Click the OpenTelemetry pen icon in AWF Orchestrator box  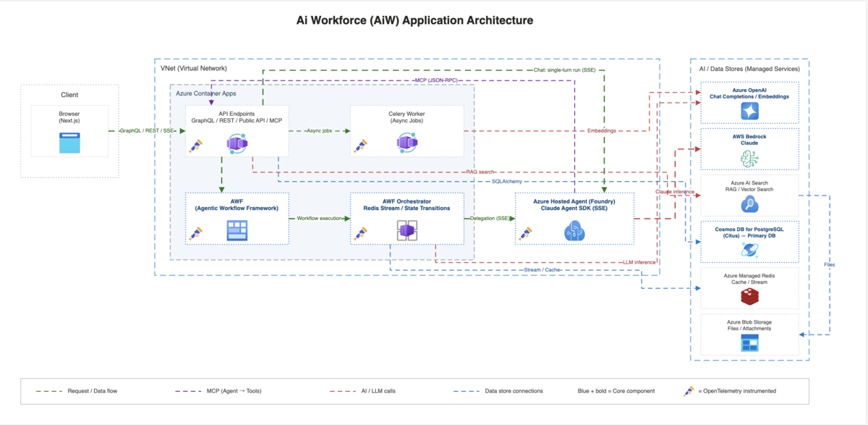pyautogui.click(x=359, y=233)
